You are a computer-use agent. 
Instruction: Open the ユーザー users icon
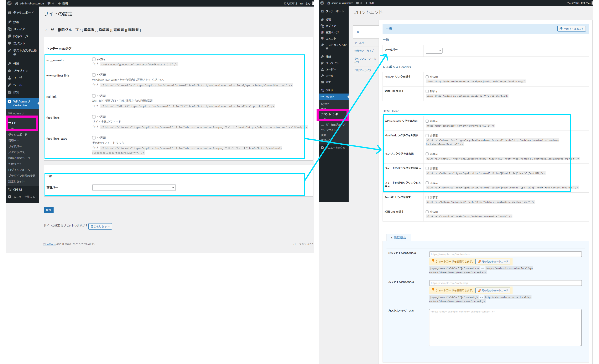[10, 78]
